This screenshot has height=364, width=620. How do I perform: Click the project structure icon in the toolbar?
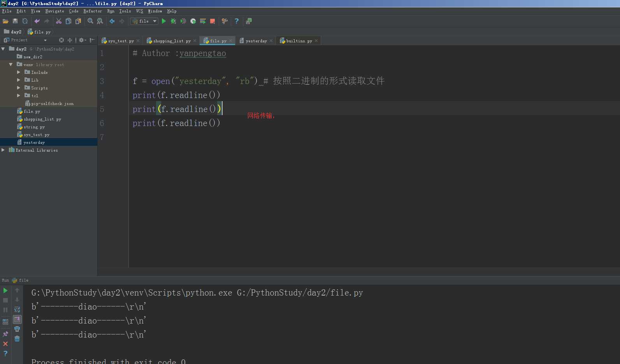[x=249, y=21]
